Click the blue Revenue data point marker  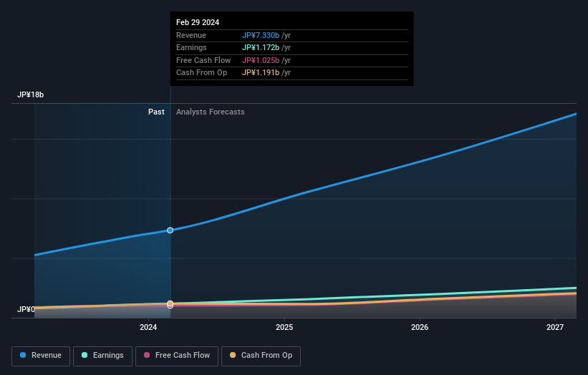[170, 230]
